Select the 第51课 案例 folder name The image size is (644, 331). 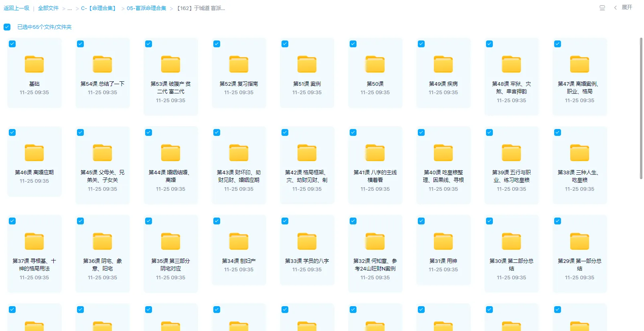point(307,84)
